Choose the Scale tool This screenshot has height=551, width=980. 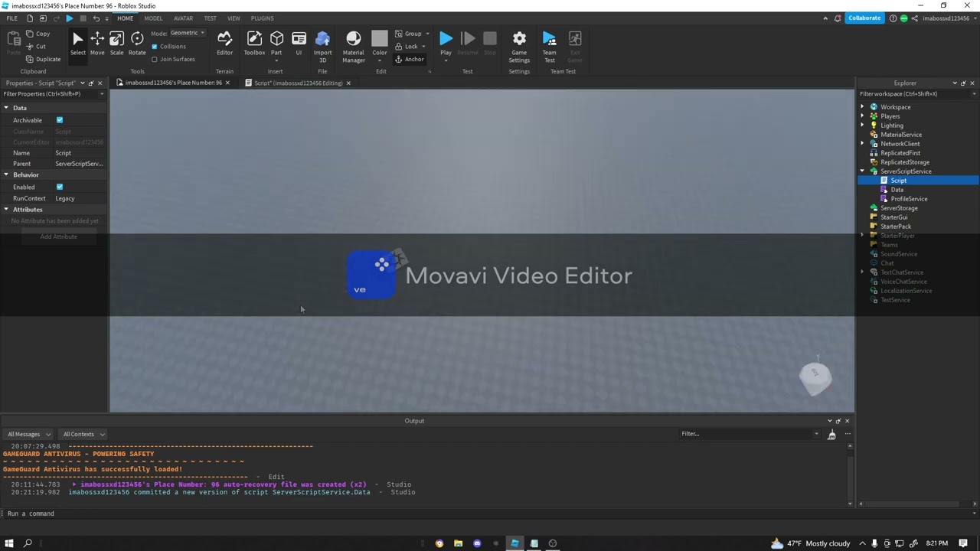coord(116,43)
